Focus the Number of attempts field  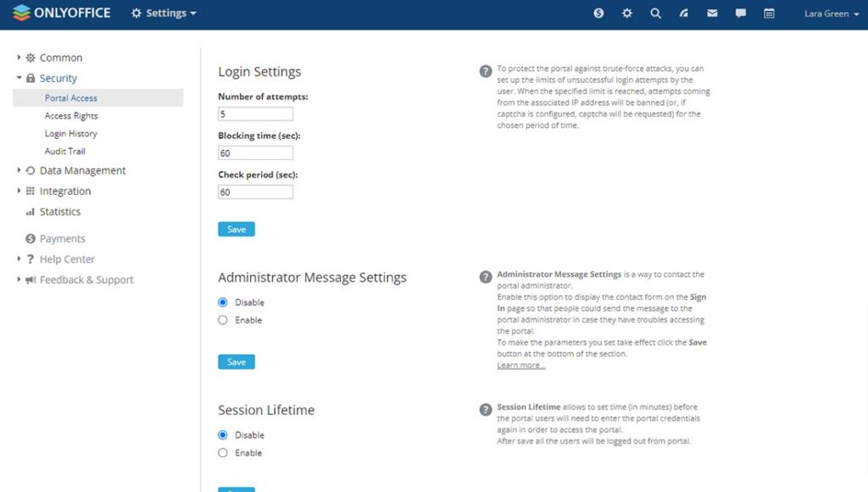coord(256,113)
